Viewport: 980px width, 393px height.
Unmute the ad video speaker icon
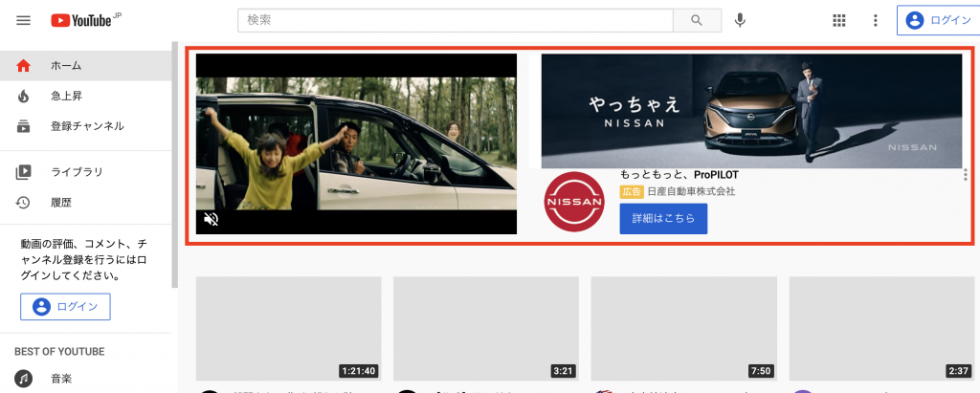point(212,219)
